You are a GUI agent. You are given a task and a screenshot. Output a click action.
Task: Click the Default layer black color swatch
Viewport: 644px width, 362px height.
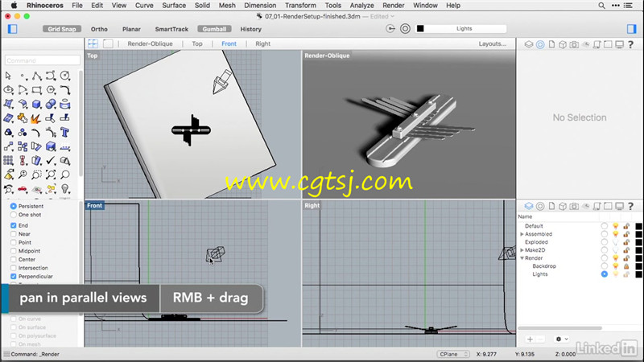tap(638, 226)
